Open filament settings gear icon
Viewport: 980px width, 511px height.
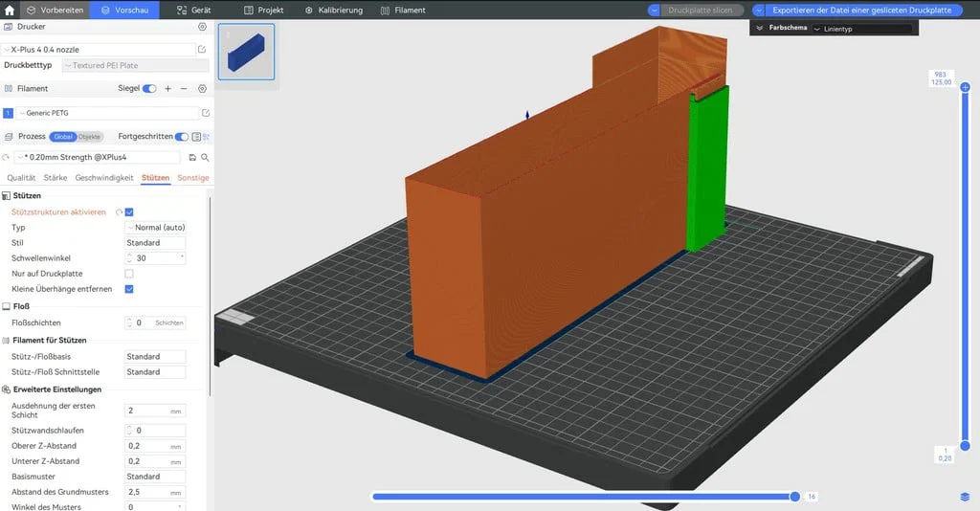pyautogui.click(x=202, y=89)
